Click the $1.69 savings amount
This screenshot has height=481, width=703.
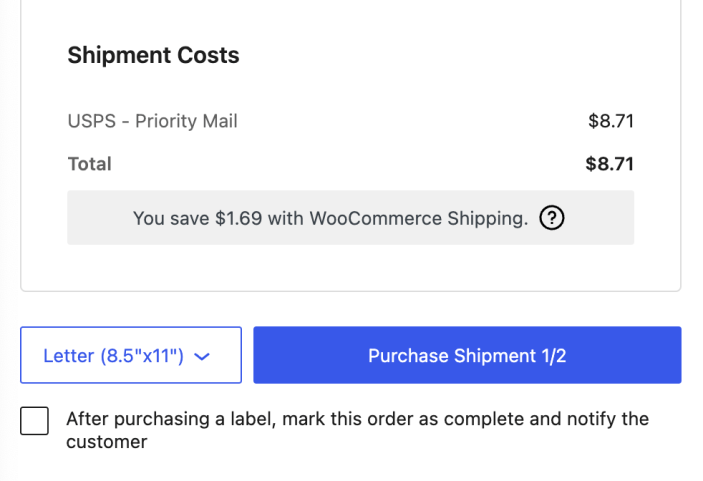point(238,219)
